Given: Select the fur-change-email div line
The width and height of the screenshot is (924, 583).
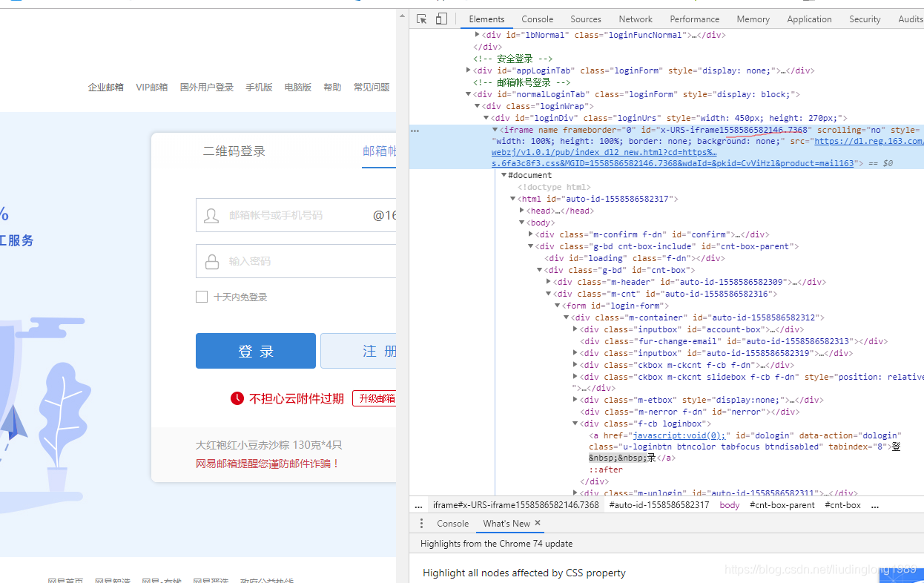Looking at the screenshot, I should [x=733, y=341].
